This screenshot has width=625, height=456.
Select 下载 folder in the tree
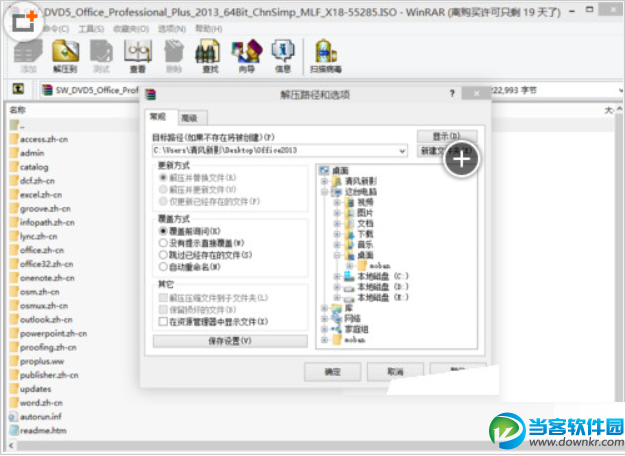pos(365,234)
